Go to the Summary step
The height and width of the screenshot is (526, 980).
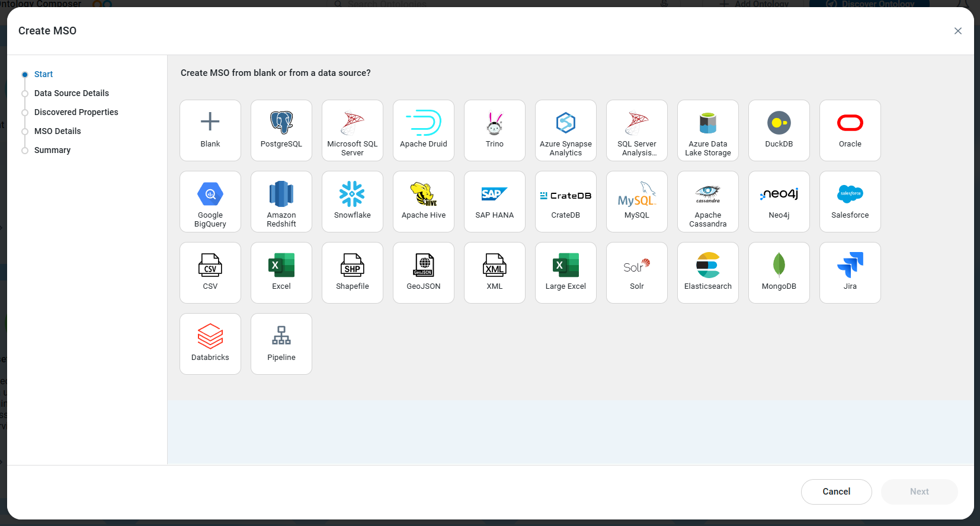pos(52,150)
